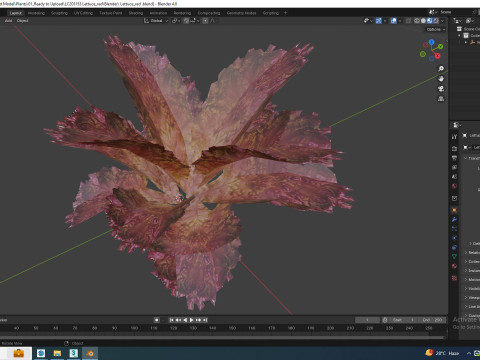Screen dimensions: 480x360
Task: Open the orange Object properties tab
Action: (454, 210)
